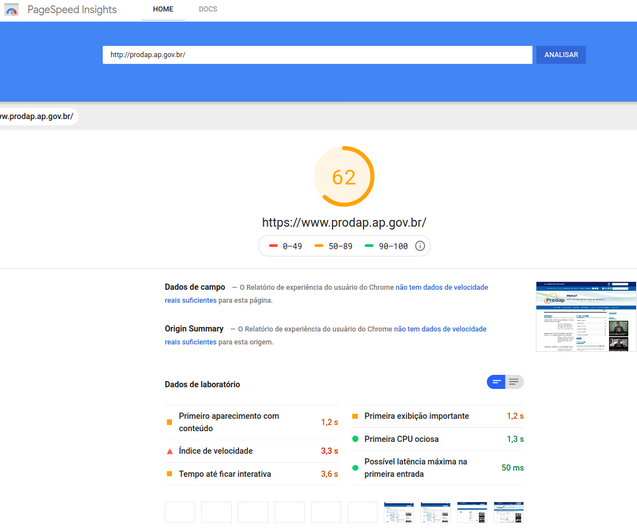Expand the Índice de velocidade metric
This screenshot has height=529, width=637.
(x=216, y=451)
